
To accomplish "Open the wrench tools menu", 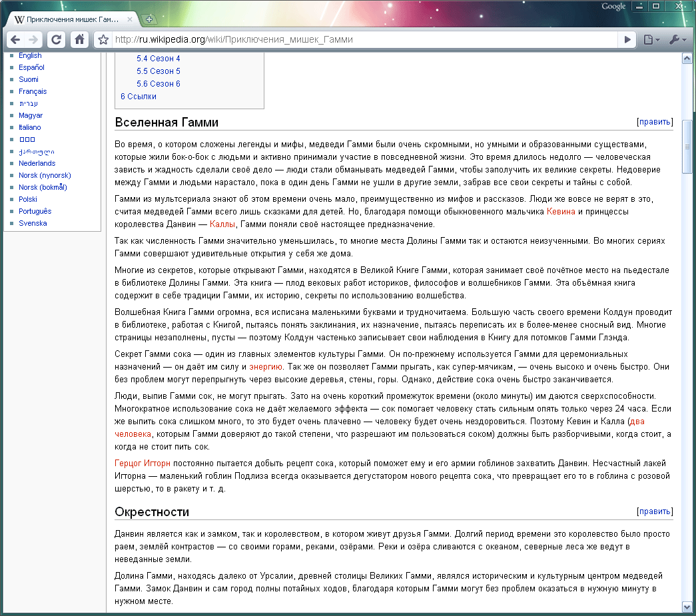I will pos(677,39).
